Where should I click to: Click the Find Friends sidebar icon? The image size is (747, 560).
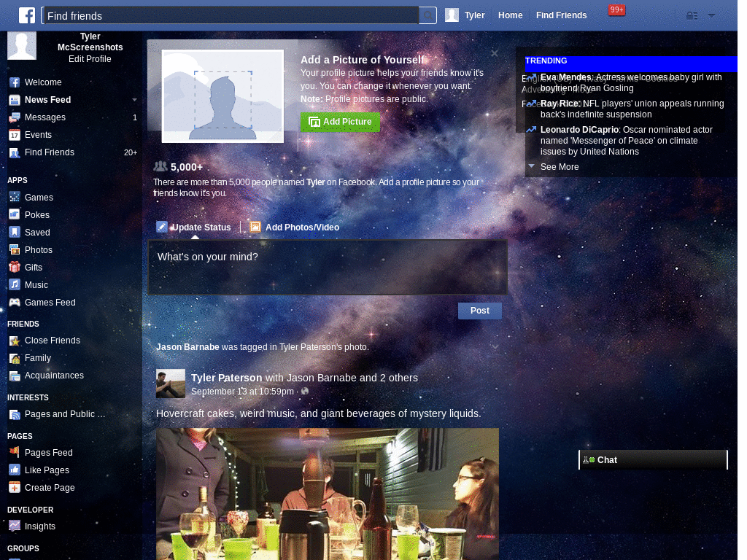click(x=15, y=153)
